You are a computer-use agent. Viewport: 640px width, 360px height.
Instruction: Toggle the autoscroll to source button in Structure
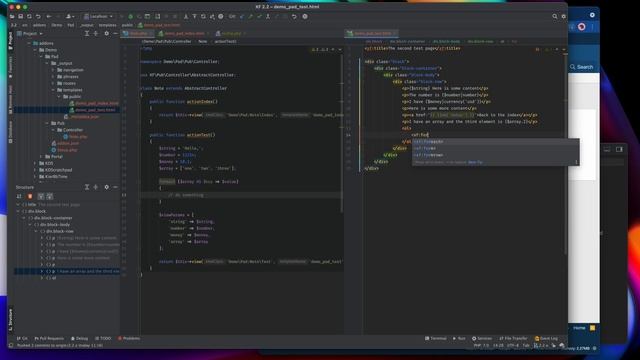click(41, 196)
